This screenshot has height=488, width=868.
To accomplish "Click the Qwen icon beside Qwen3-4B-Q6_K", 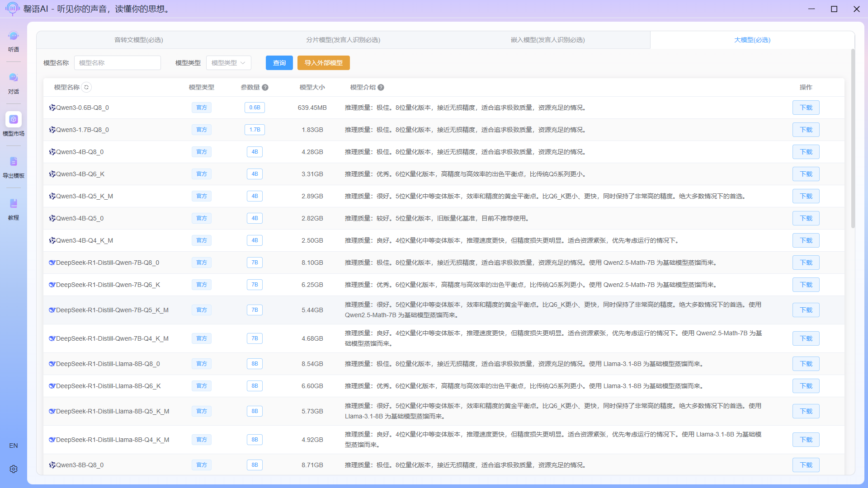I will tap(52, 174).
